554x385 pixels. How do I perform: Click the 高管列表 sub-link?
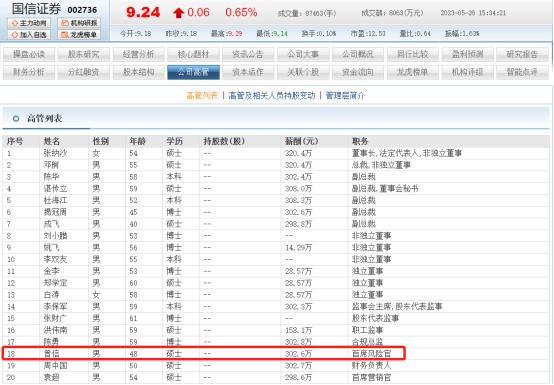point(202,95)
